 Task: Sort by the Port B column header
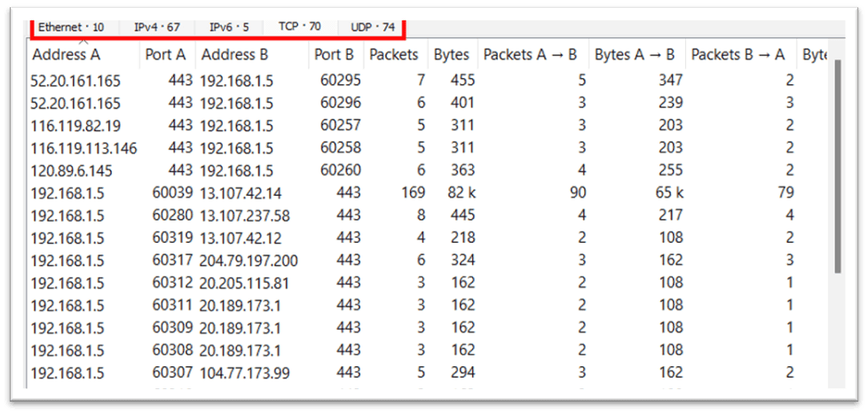click(335, 55)
